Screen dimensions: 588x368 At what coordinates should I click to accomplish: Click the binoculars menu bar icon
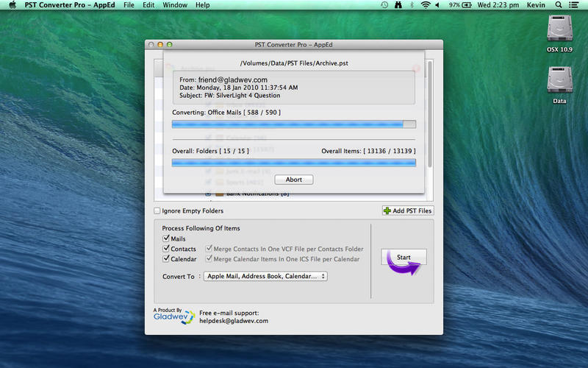[x=398, y=5]
